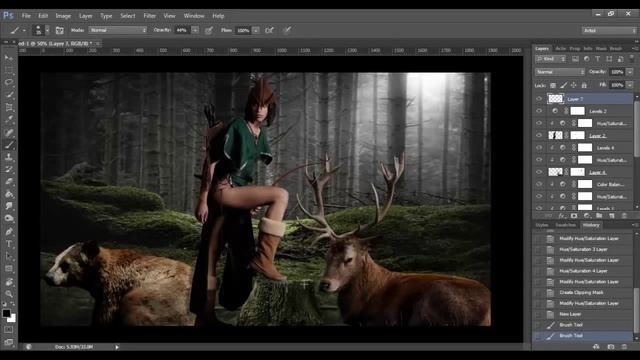Click the link layers icon
The height and width of the screenshot is (360, 640).
pos(548,216)
